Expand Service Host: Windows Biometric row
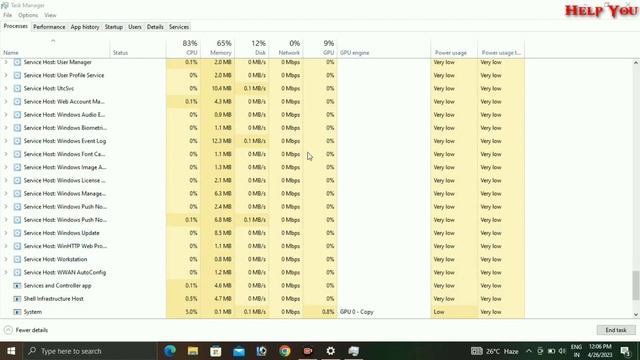This screenshot has height=360, width=640. point(6,128)
